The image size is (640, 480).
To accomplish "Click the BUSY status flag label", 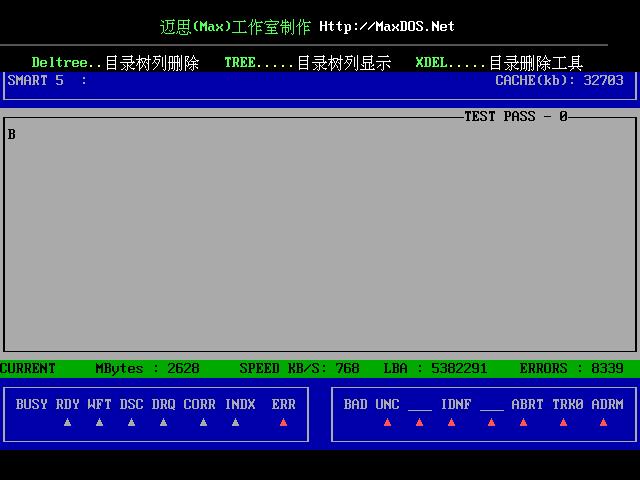I will (x=31, y=404).
